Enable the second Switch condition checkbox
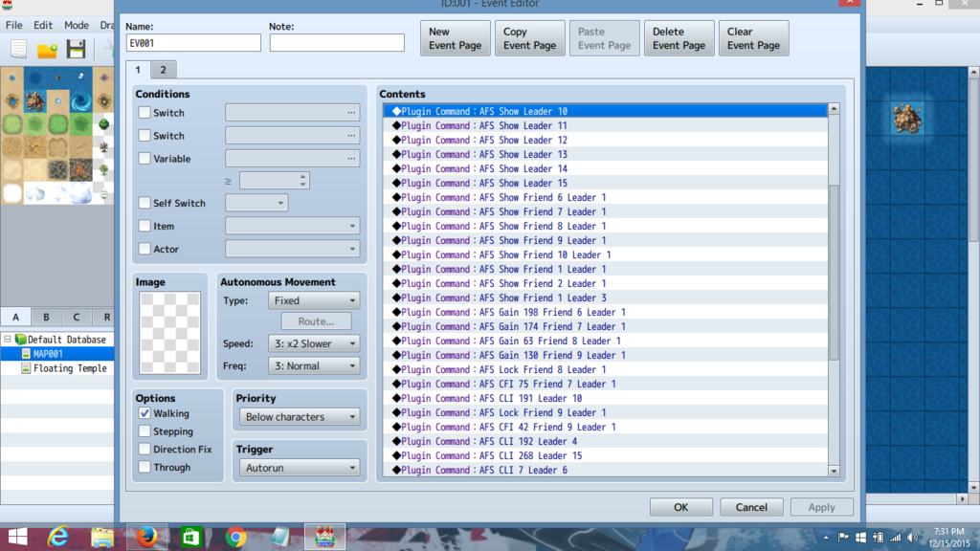The image size is (980, 551). coord(145,135)
